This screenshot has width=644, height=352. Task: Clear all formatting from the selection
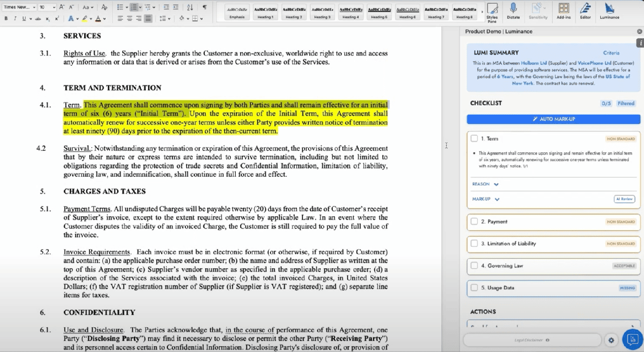click(104, 7)
